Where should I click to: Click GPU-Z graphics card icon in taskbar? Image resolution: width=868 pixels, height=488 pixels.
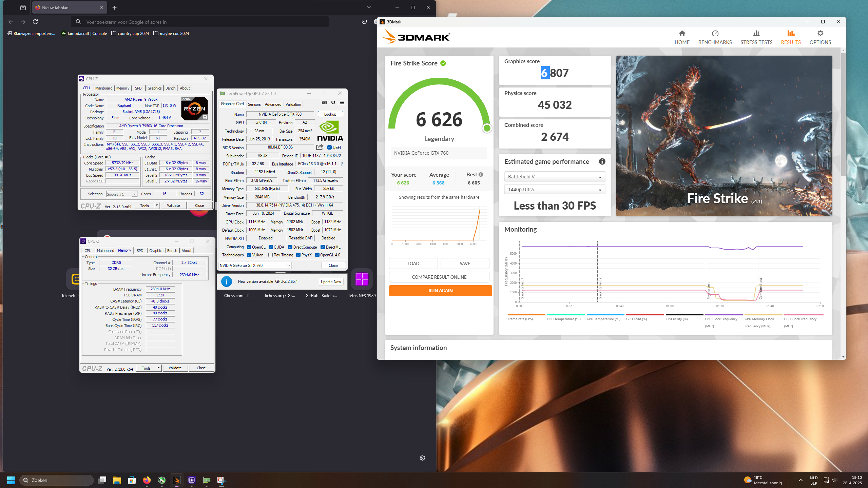coord(207,480)
